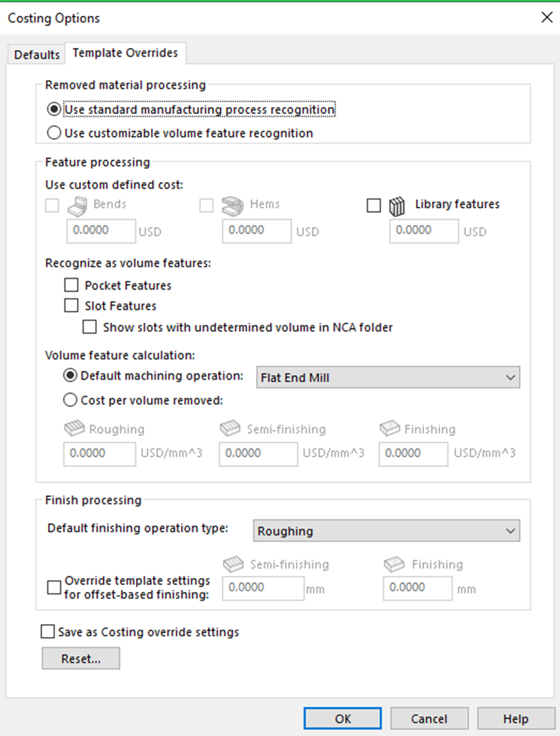The width and height of the screenshot is (560, 736).
Task: Click the Semi-finishing icon in Finish processing
Action: (233, 564)
